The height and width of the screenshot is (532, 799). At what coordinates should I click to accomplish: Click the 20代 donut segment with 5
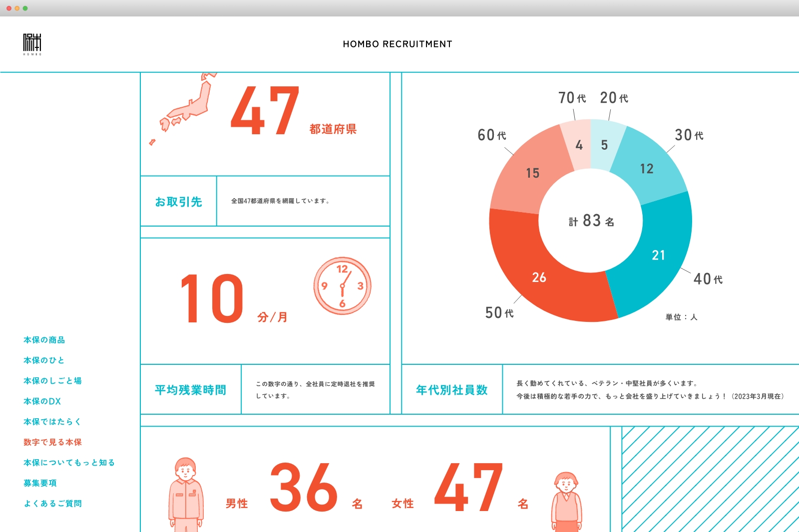click(x=605, y=145)
